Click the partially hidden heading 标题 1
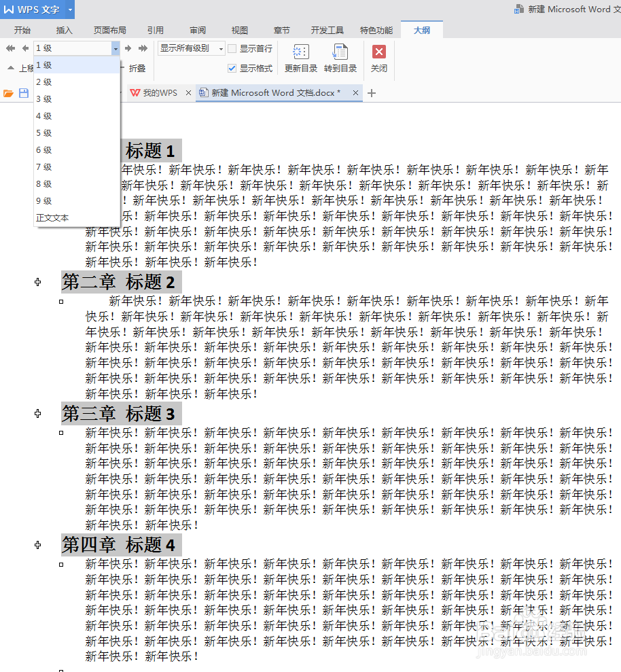This screenshot has height=672, width=621. point(152,150)
